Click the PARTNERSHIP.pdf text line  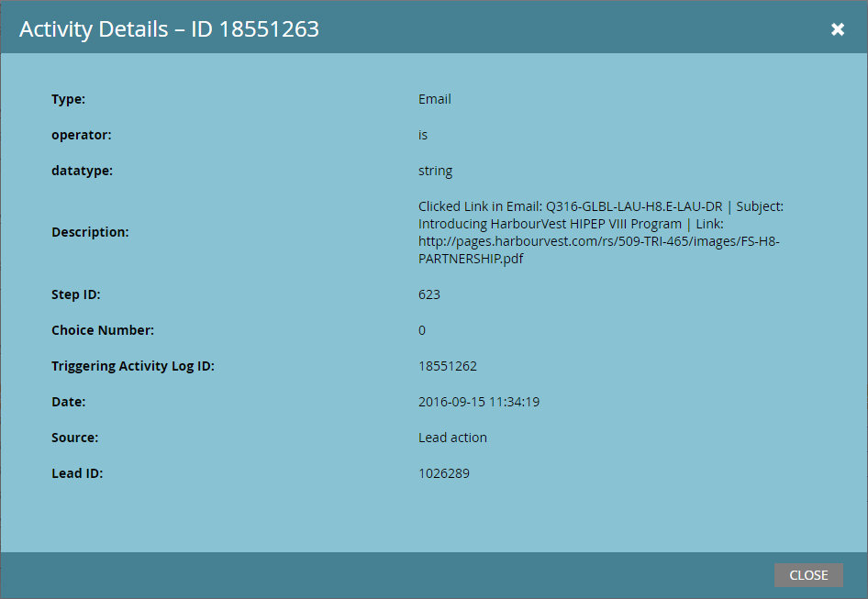click(x=471, y=259)
